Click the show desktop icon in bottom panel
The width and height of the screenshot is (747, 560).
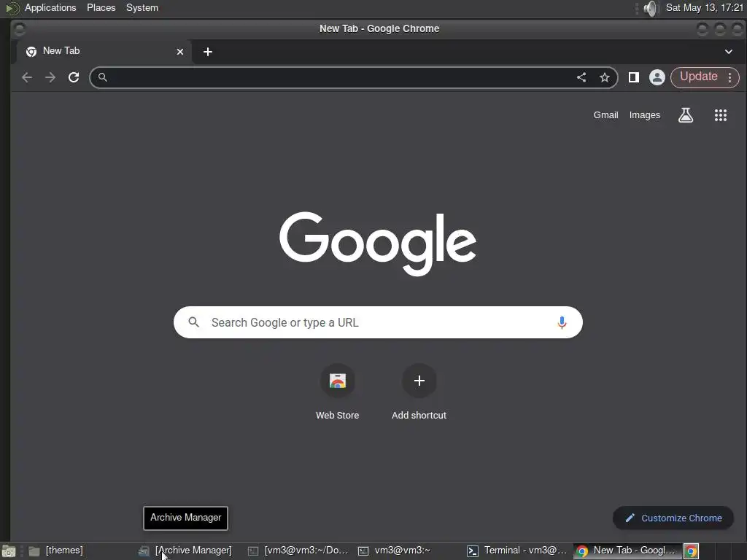[8, 551]
